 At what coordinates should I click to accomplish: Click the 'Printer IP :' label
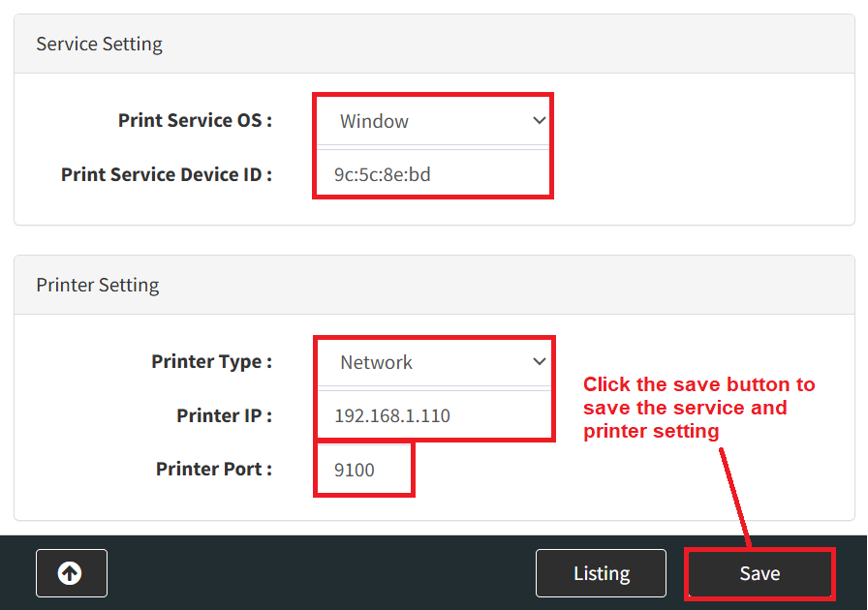[x=224, y=416]
